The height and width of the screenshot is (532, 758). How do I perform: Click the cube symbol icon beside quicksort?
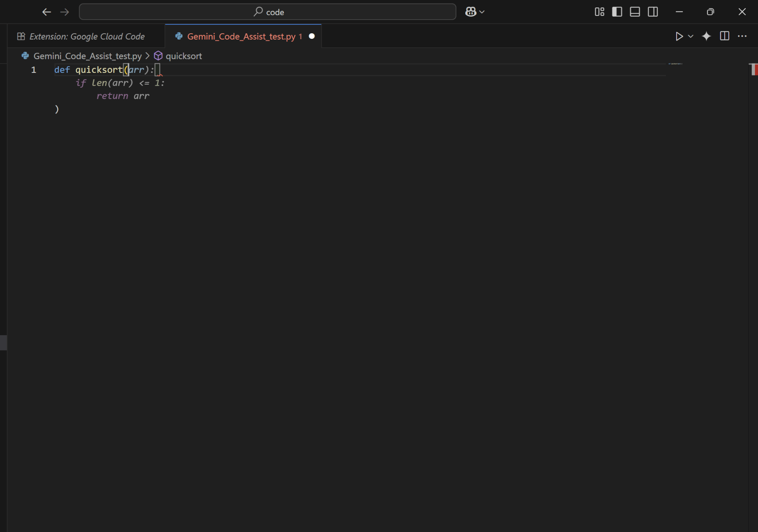[158, 56]
